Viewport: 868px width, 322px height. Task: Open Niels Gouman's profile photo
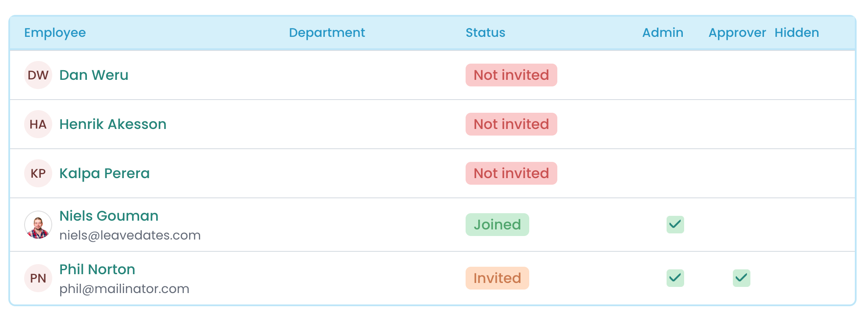point(38,225)
